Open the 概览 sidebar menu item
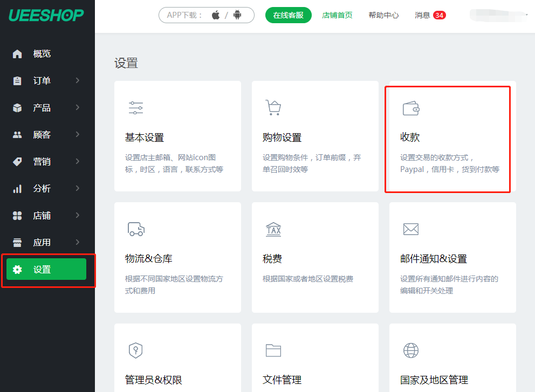Screen dimensions: 535x392 tap(46, 53)
